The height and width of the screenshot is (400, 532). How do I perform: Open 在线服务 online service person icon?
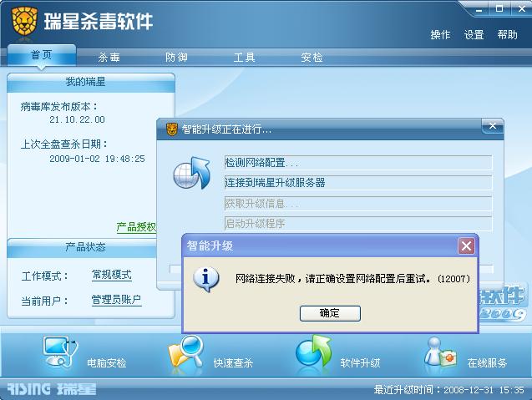pyautogui.click(x=440, y=352)
